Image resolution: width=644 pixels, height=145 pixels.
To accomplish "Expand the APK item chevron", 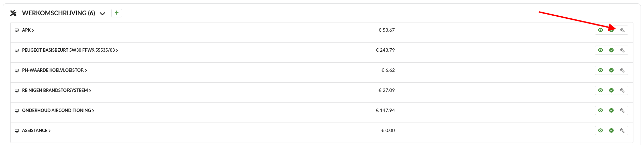I will pyautogui.click(x=33, y=30).
